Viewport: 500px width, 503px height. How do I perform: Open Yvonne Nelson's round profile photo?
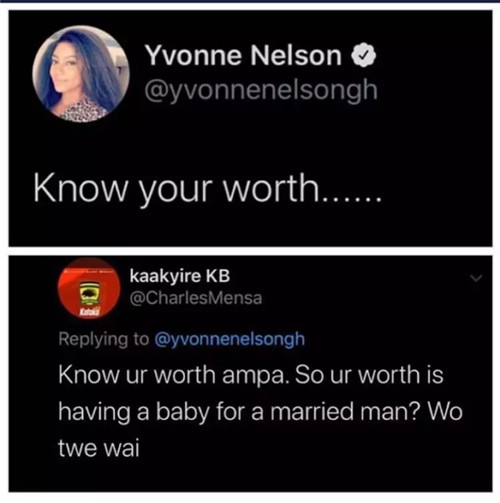[81, 74]
